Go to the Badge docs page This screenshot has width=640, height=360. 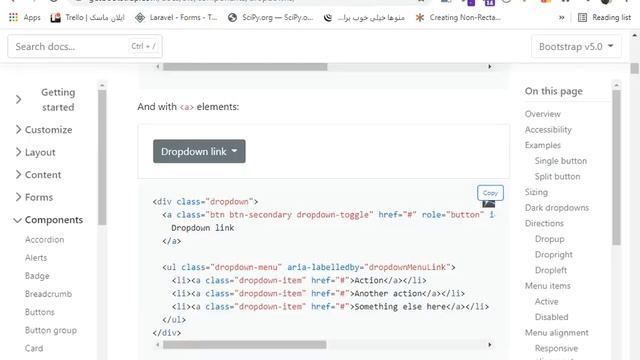click(37, 276)
